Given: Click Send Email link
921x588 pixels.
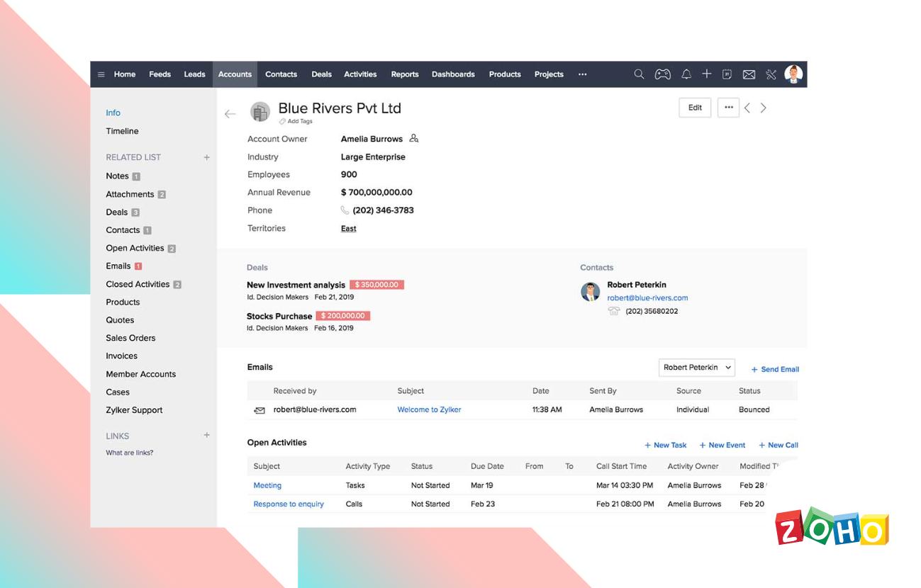Looking at the screenshot, I should pyautogui.click(x=775, y=369).
